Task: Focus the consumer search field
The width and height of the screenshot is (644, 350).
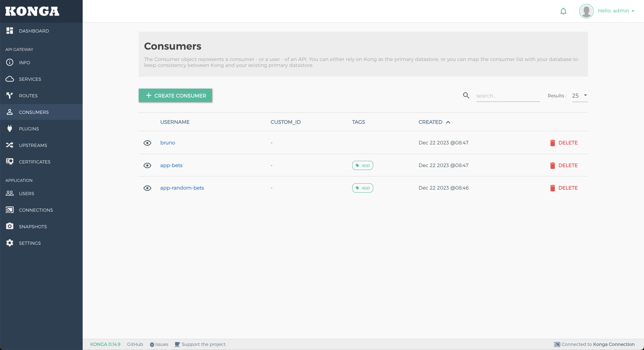Action: 507,96
